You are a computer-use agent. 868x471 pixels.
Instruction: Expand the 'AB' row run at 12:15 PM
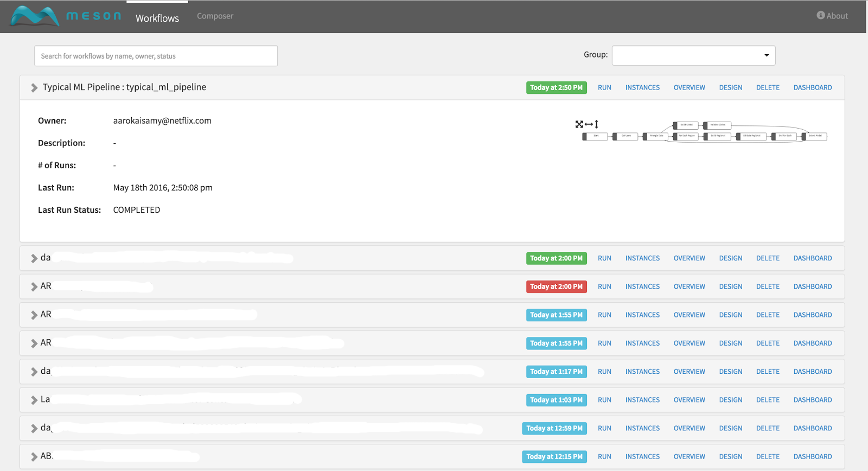(x=34, y=456)
